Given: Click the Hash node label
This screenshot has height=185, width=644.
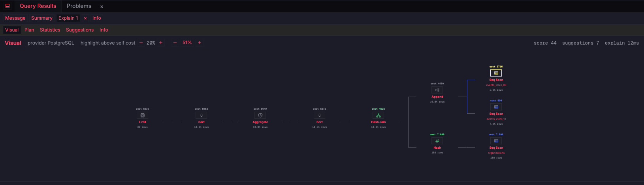Looking at the screenshot, I should (437, 148).
